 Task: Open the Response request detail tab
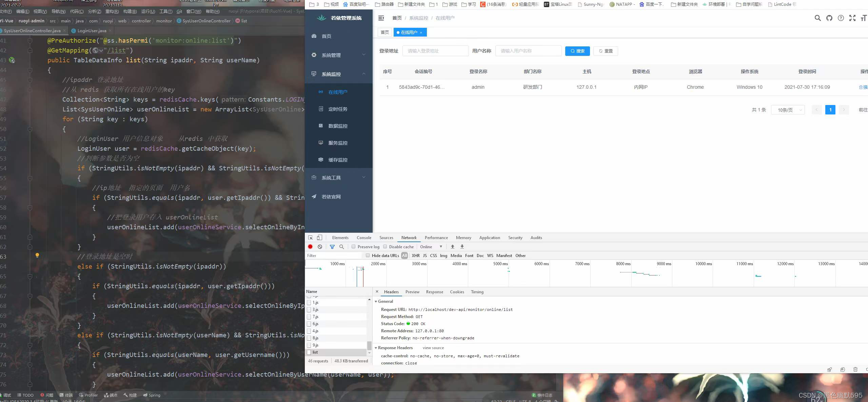pos(434,292)
